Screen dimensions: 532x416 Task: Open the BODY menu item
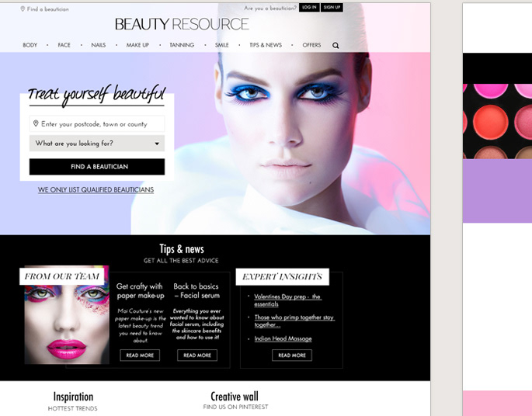click(30, 45)
